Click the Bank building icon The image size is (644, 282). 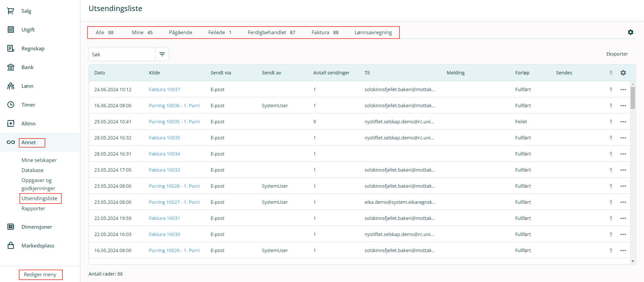(x=11, y=67)
